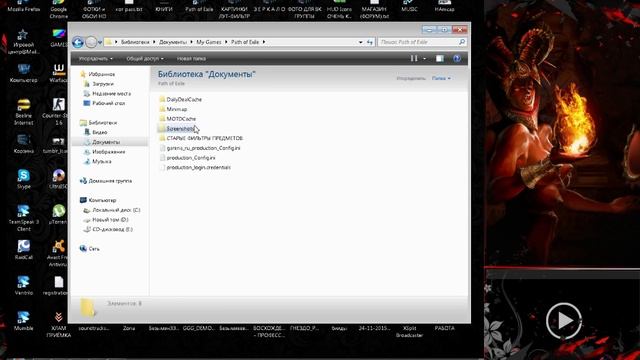Open the 'Папка' arrange-by dropdown
This screenshot has width=640, height=360.
[441, 78]
